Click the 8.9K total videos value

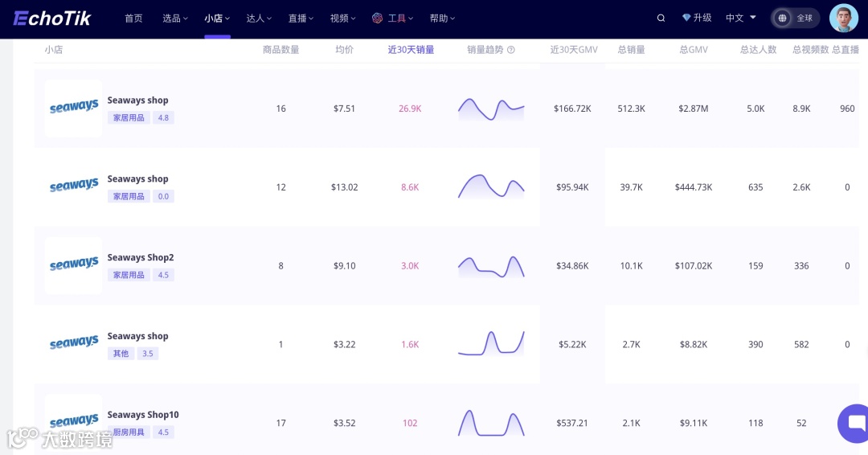[x=801, y=109]
